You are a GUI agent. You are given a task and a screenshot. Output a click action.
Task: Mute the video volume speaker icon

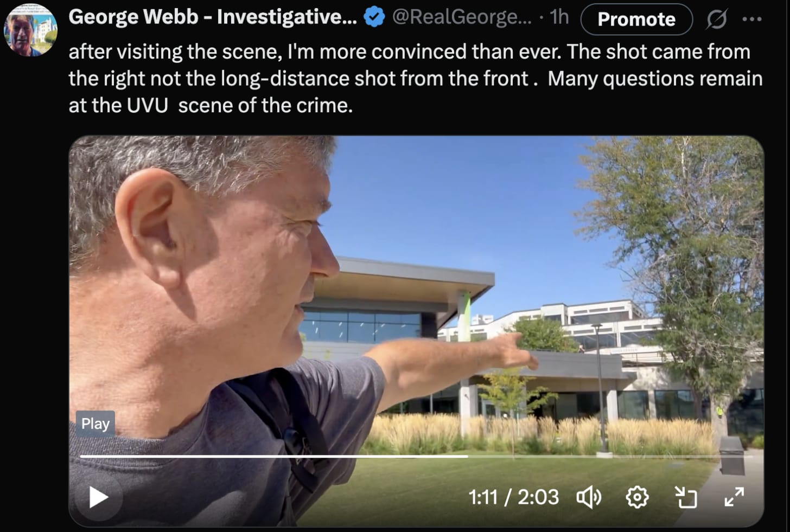click(589, 497)
